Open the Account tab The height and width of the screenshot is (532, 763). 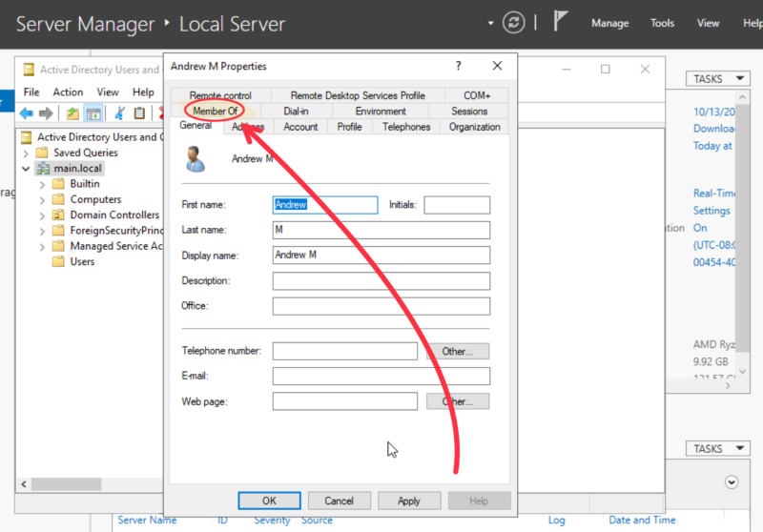[300, 127]
